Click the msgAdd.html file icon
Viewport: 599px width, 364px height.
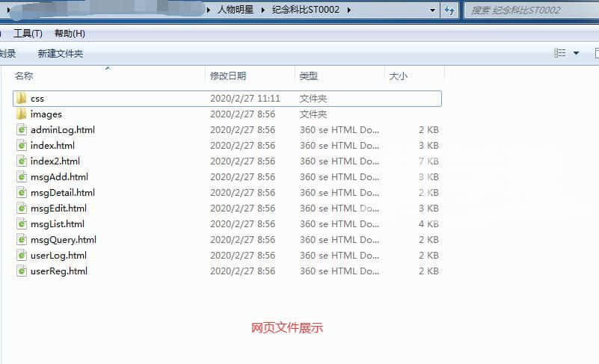(22, 177)
